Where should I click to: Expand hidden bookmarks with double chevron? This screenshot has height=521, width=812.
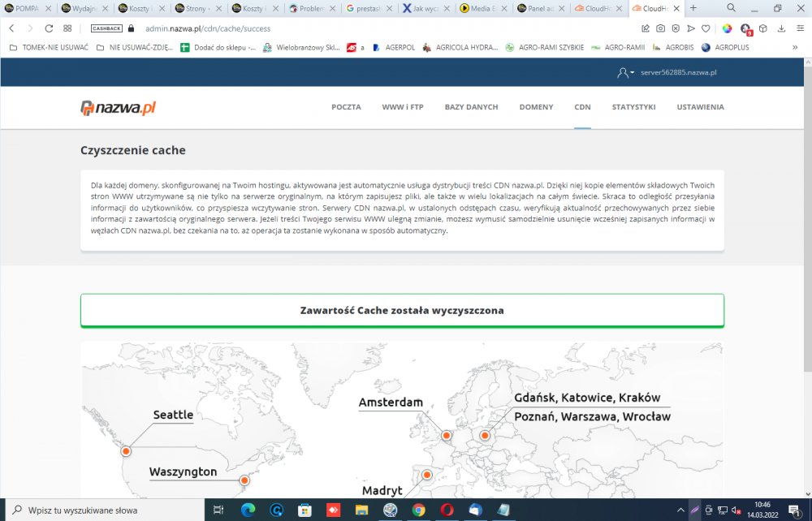click(795, 47)
